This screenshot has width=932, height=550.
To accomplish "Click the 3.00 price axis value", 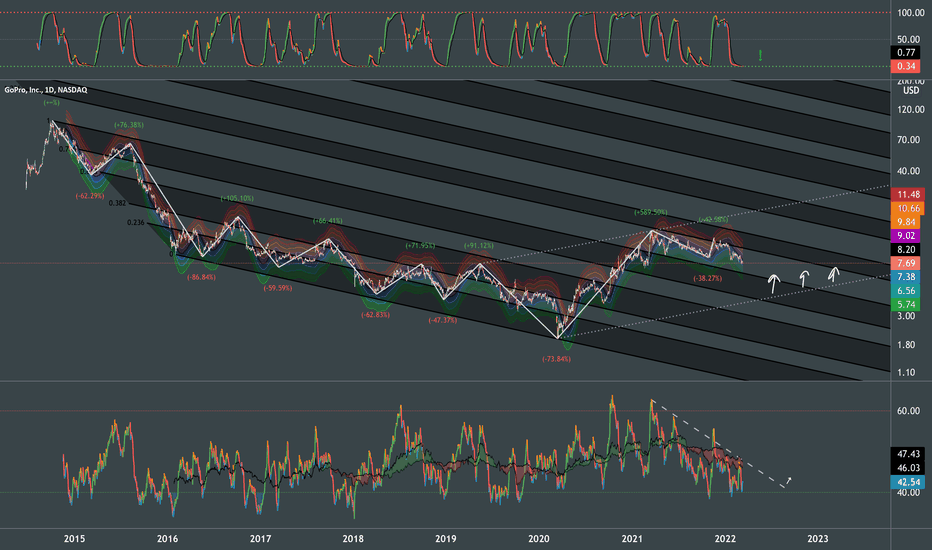I will pyautogui.click(x=906, y=316).
